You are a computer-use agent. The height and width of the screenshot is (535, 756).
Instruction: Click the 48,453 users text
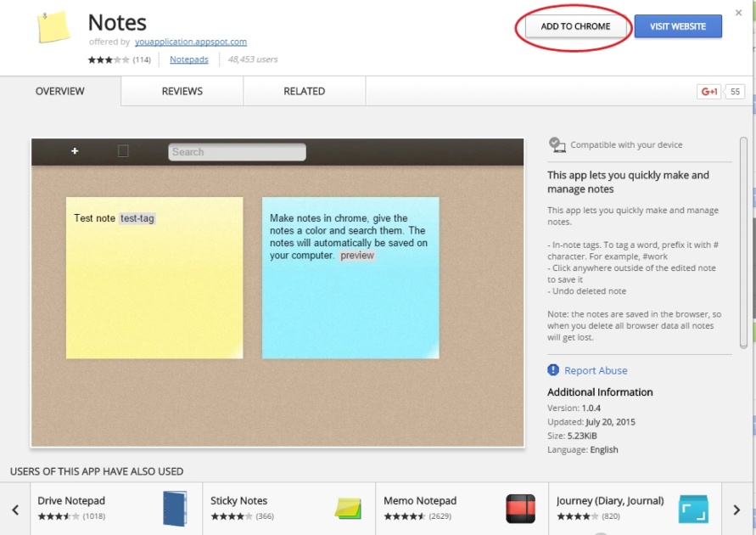[253, 59]
